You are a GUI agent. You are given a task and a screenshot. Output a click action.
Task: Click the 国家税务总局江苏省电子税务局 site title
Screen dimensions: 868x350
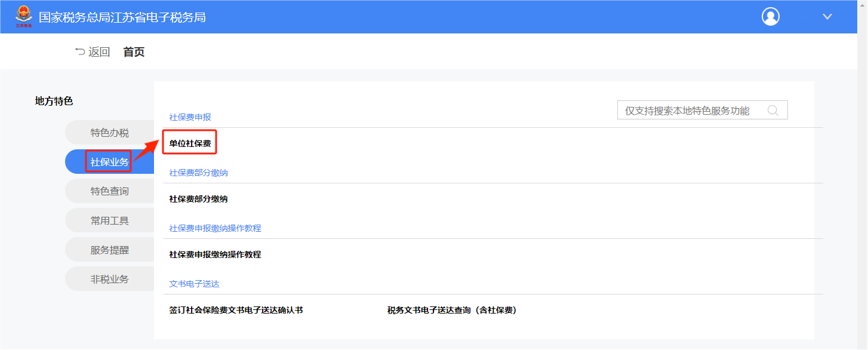click(122, 17)
